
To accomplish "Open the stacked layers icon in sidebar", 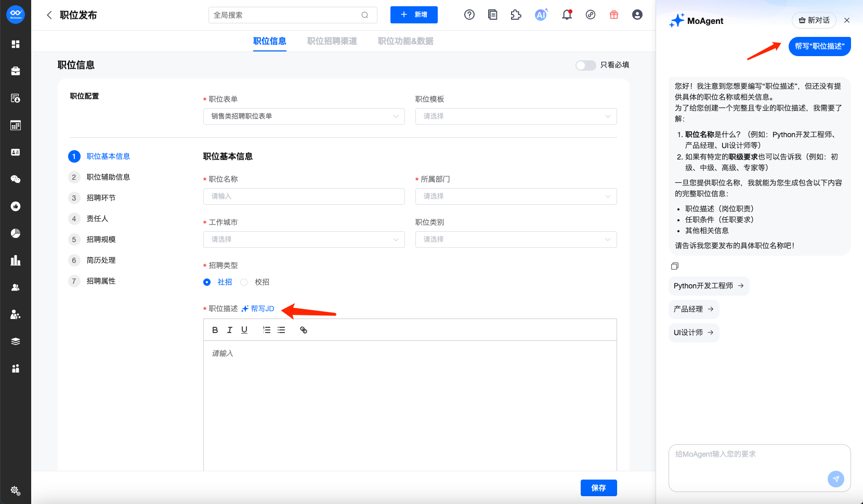I will 16,341.
